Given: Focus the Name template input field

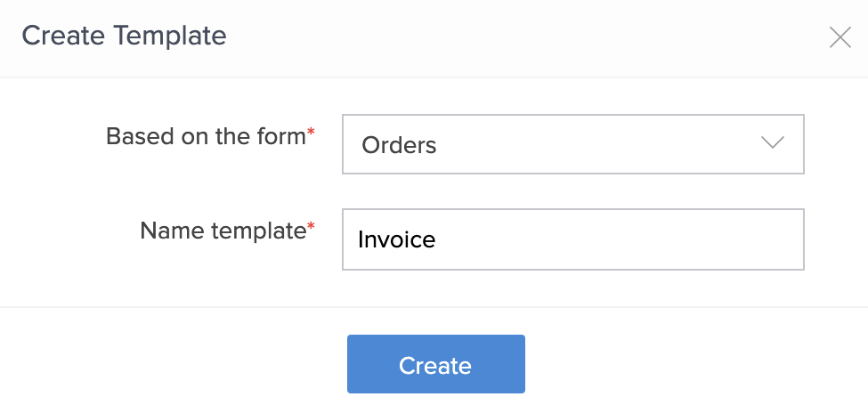Looking at the screenshot, I should coord(572,239).
